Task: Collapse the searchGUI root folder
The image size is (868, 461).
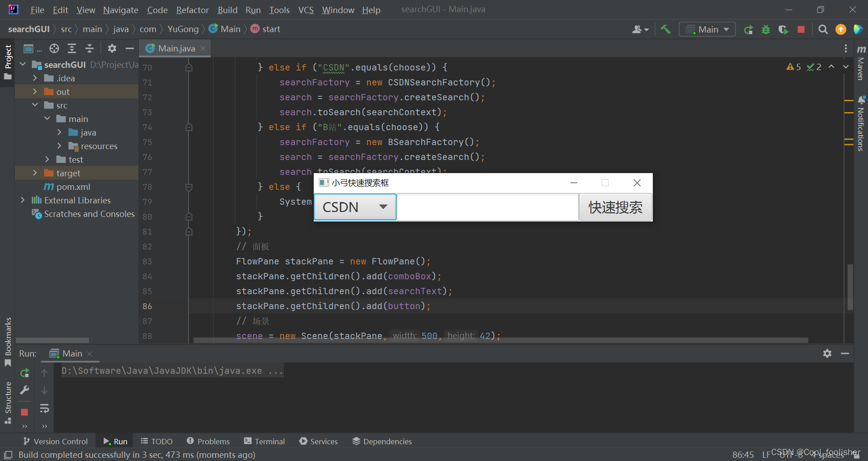Action: coord(23,65)
